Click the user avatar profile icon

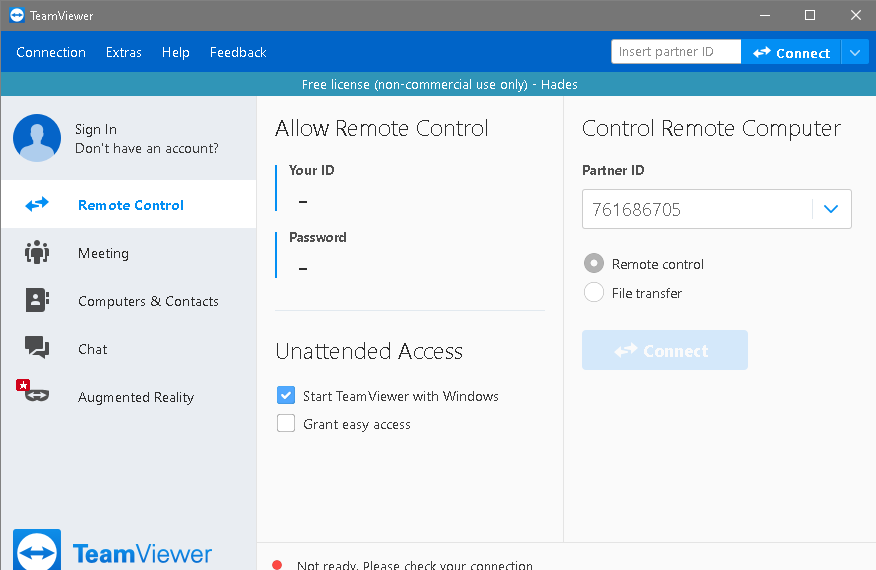click(x=37, y=138)
